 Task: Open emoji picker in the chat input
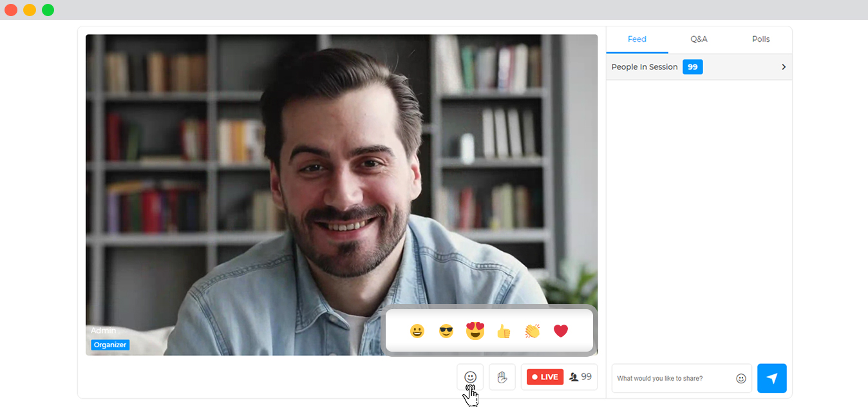click(741, 379)
